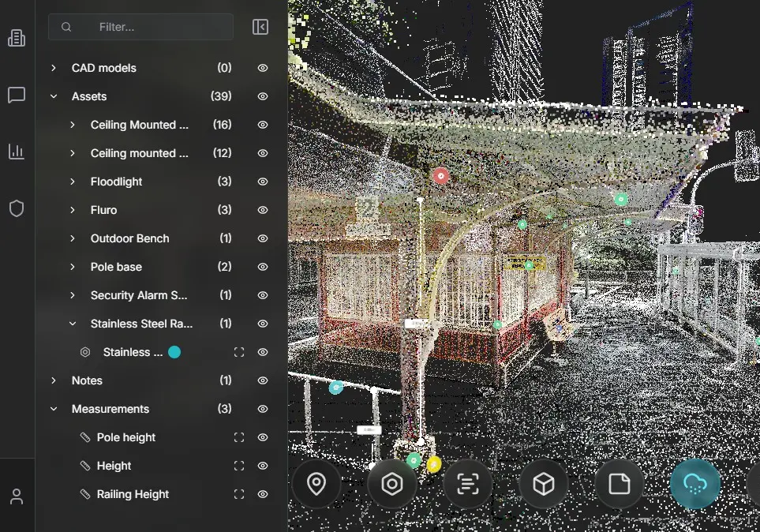Screen dimensions: 760x532
Task: Open the document file tool button
Action: (x=620, y=484)
